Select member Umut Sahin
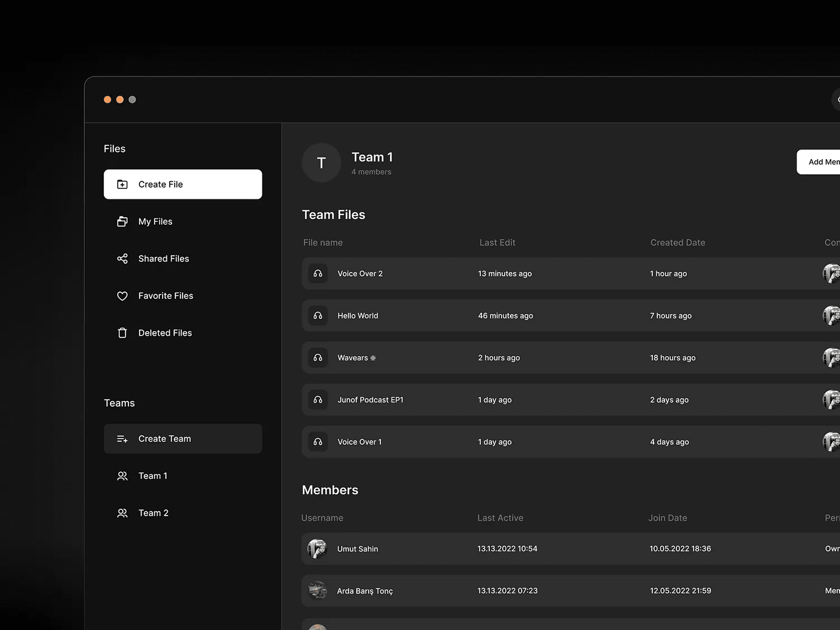 point(571,549)
